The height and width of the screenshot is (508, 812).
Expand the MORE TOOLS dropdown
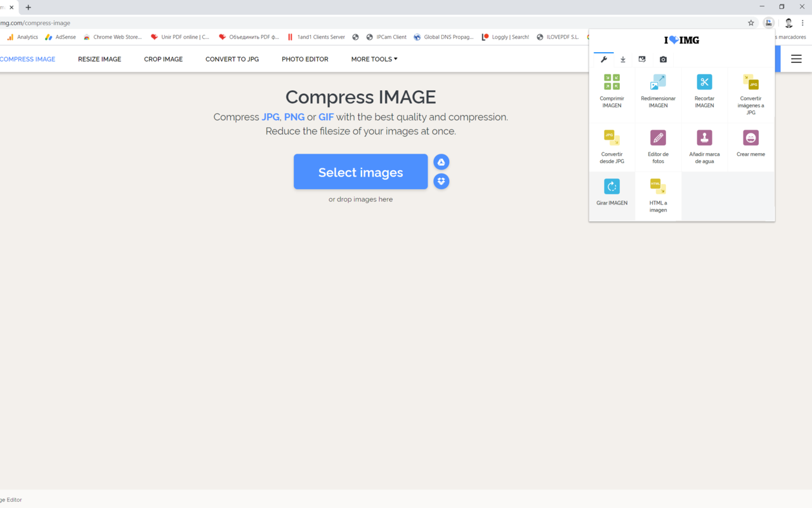[374, 59]
